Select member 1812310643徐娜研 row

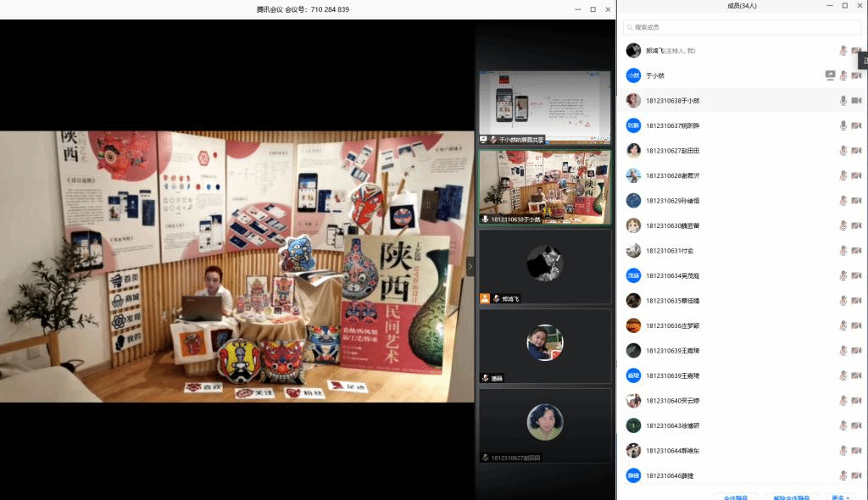[729, 425]
